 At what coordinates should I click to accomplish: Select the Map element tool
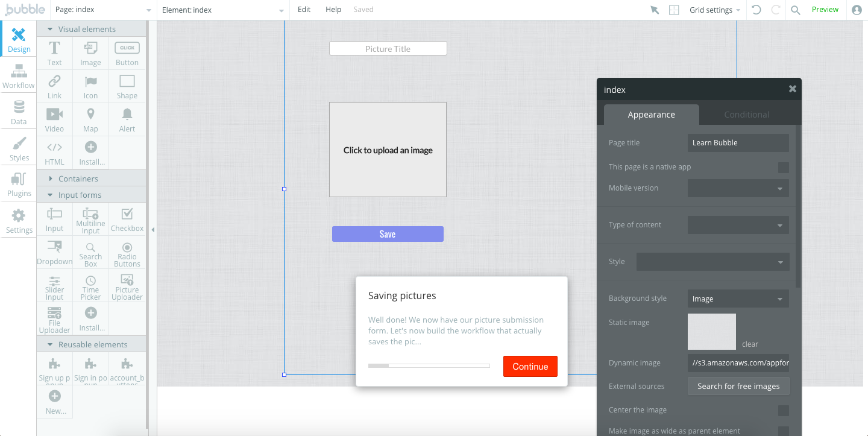(90, 119)
